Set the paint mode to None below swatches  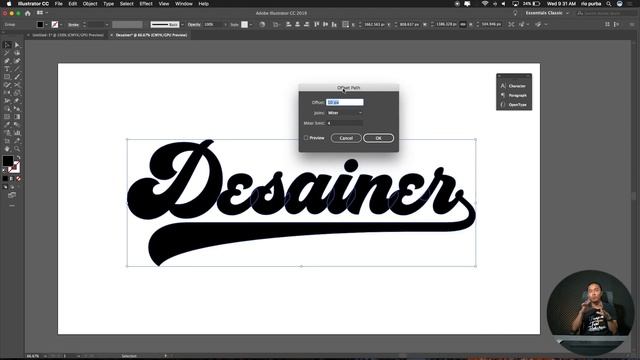point(18,178)
